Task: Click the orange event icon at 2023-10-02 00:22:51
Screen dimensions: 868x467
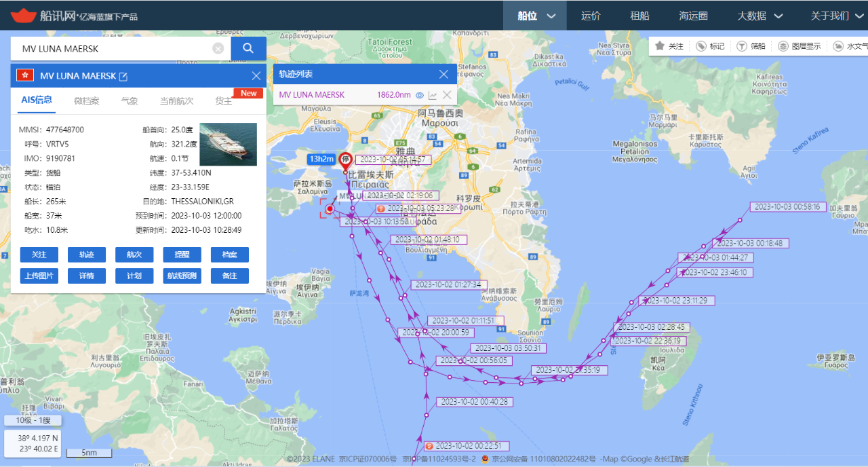Action: [429, 446]
